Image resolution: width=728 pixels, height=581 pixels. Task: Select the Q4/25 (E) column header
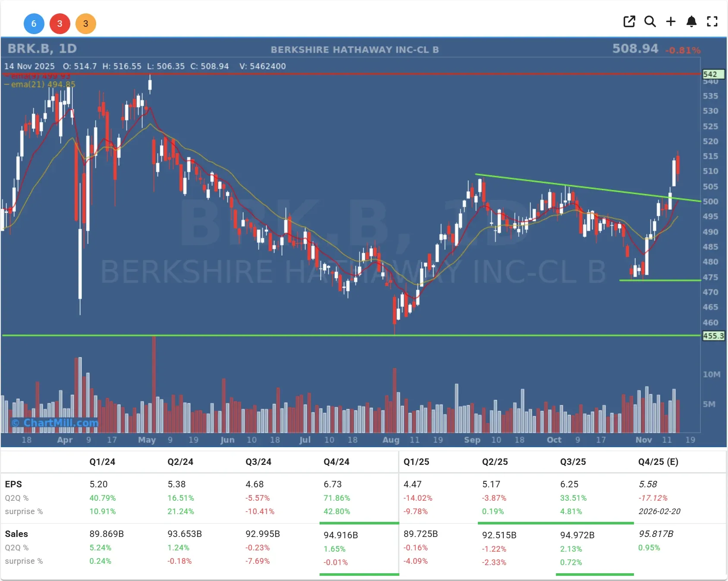(x=659, y=461)
